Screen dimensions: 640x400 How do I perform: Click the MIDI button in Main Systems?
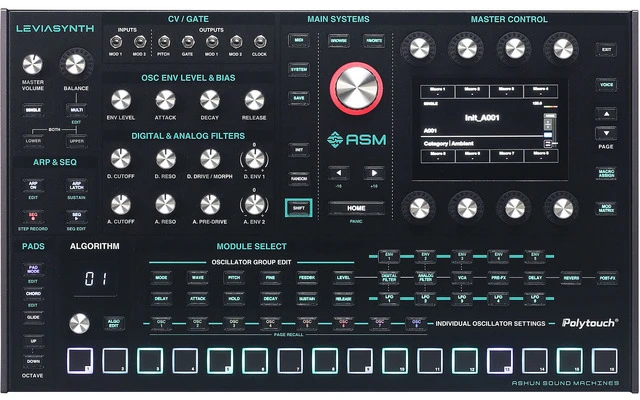(x=299, y=41)
